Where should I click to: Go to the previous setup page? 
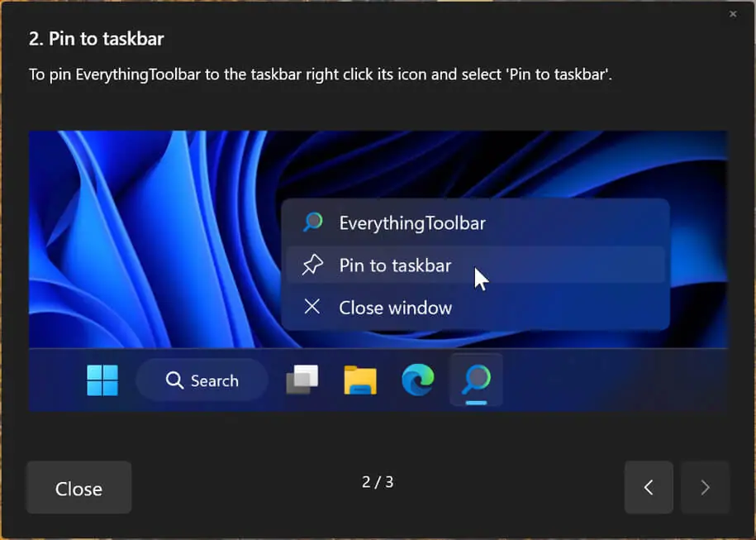point(649,487)
